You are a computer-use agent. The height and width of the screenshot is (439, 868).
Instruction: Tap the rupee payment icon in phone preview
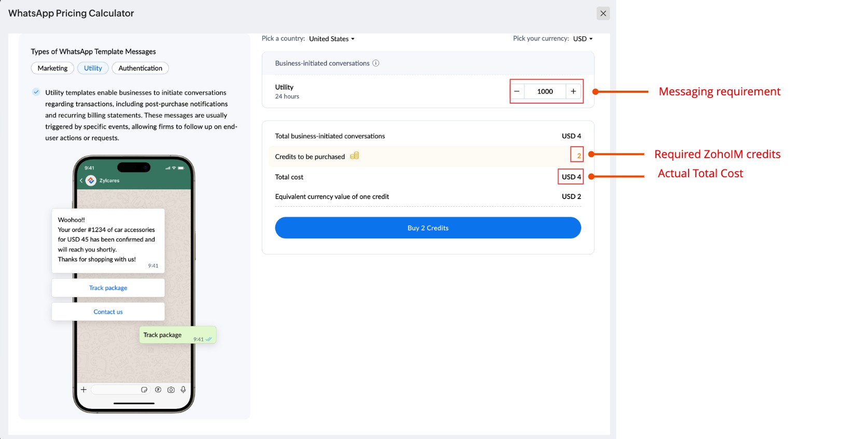(x=158, y=390)
